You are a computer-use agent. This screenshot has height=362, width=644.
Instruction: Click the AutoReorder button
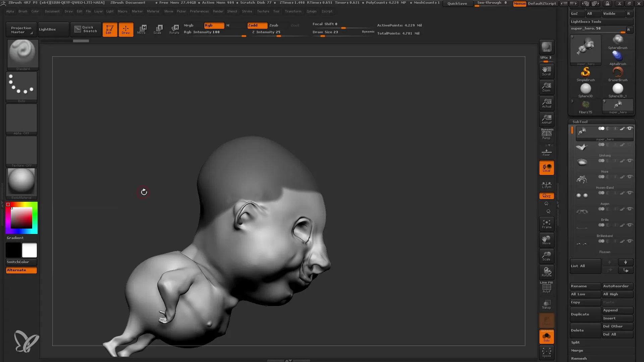[618, 286]
